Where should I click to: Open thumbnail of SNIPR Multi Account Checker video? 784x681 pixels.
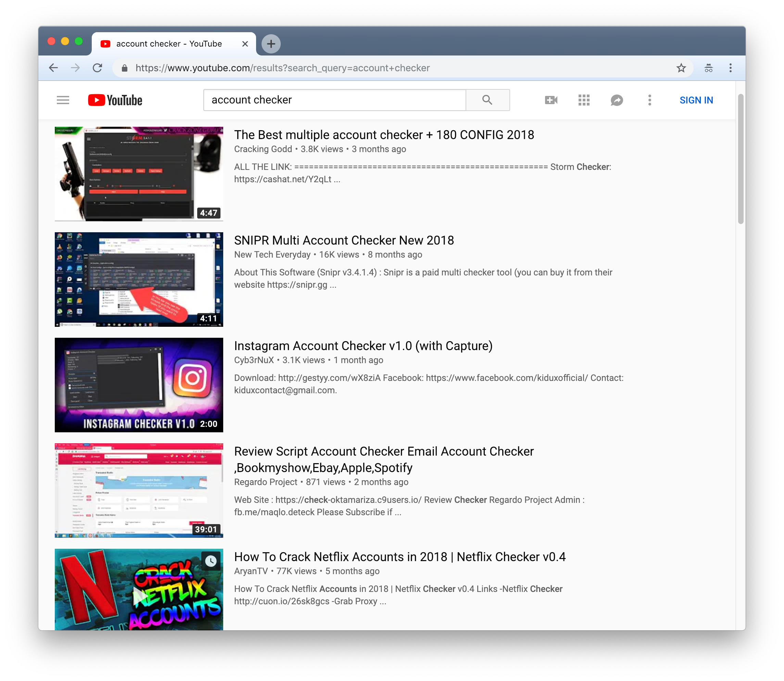(139, 279)
